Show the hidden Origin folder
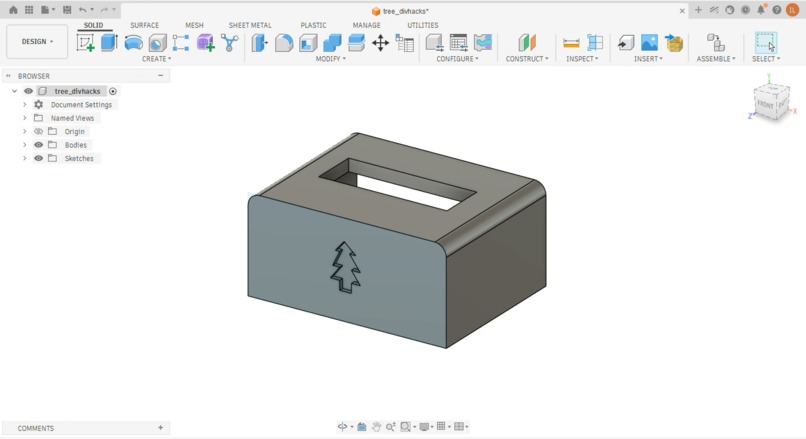 pyautogui.click(x=39, y=132)
